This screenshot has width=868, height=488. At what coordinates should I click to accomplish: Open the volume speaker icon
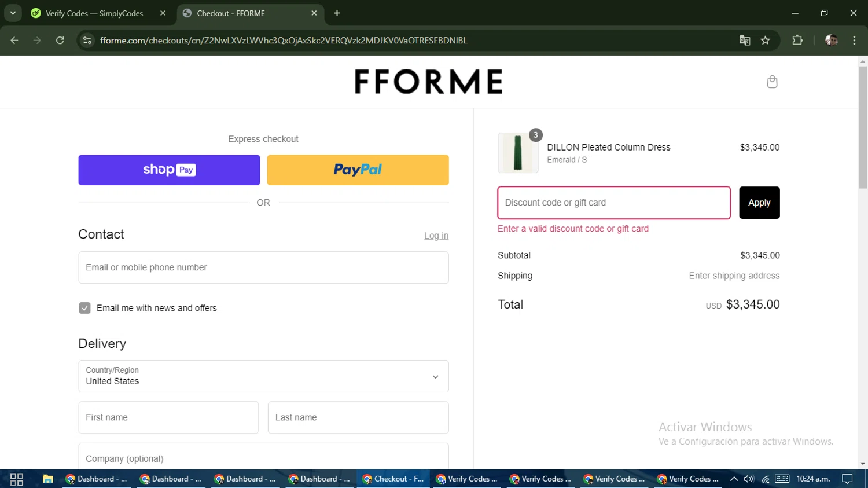(x=749, y=479)
